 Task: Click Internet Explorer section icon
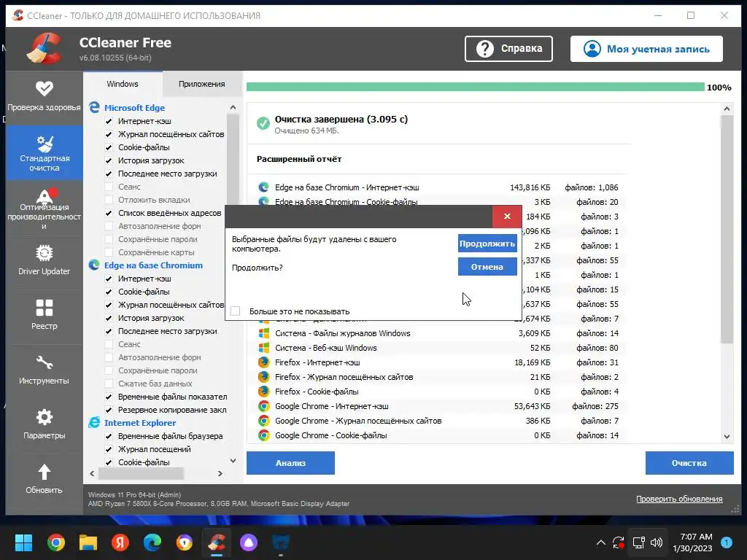pyautogui.click(x=94, y=423)
